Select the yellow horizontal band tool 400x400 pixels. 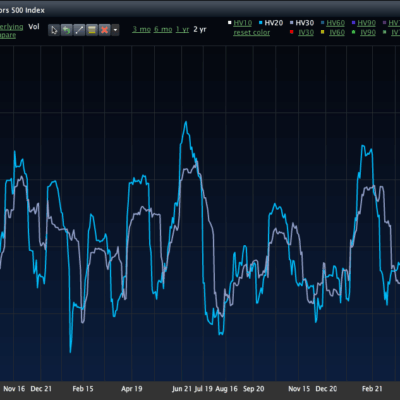(x=92, y=30)
